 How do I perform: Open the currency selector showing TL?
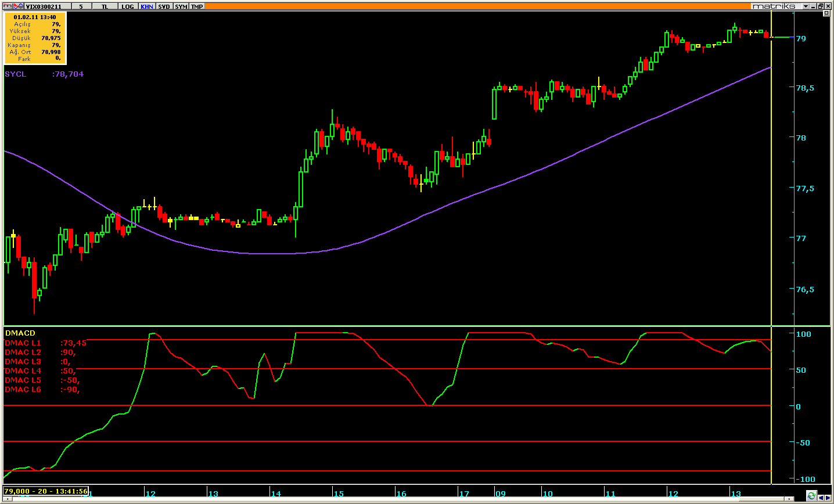pos(105,6)
